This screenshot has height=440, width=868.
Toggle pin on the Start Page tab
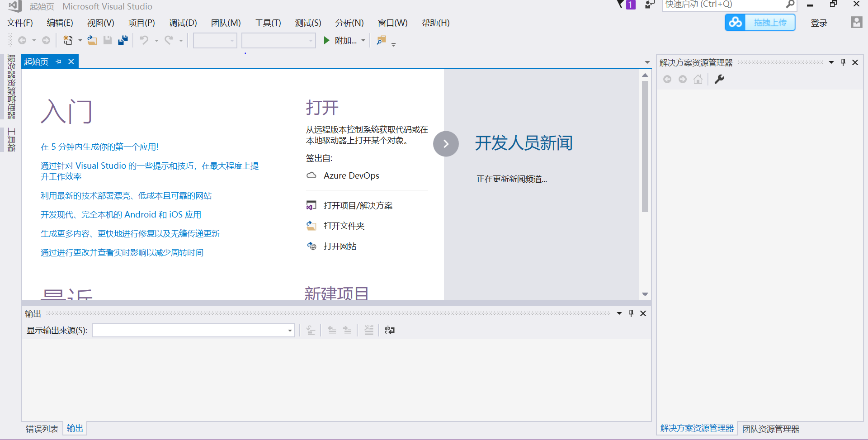(59, 62)
